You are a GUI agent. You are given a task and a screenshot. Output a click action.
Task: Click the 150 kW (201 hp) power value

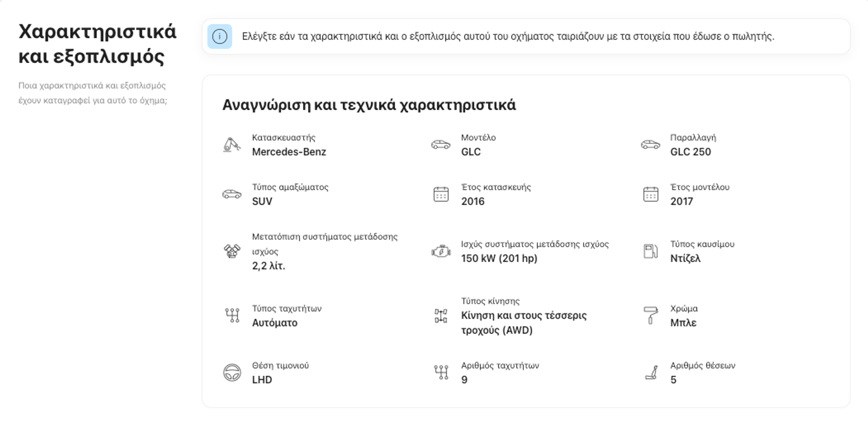499,259
